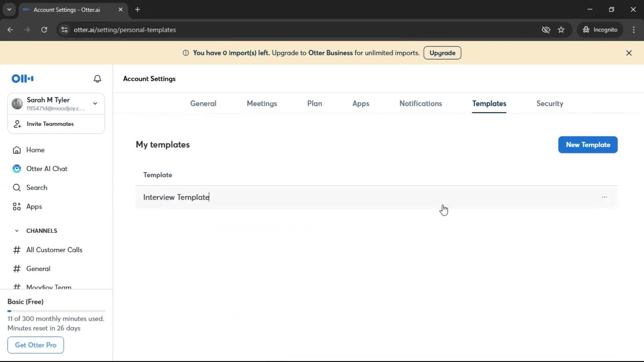Open the Interview Template more options menu
The image size is (644, 362).
pyautogui.click(x=604, y=197)
